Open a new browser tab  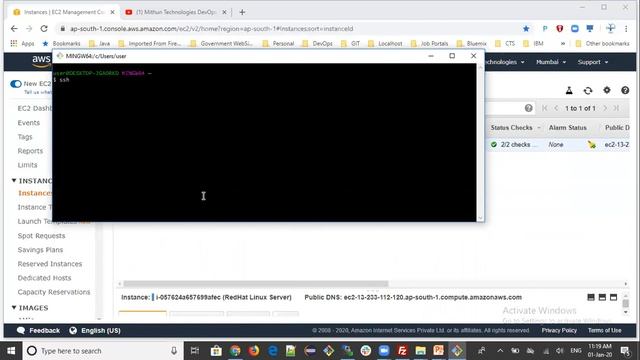(x=242, y=12)
